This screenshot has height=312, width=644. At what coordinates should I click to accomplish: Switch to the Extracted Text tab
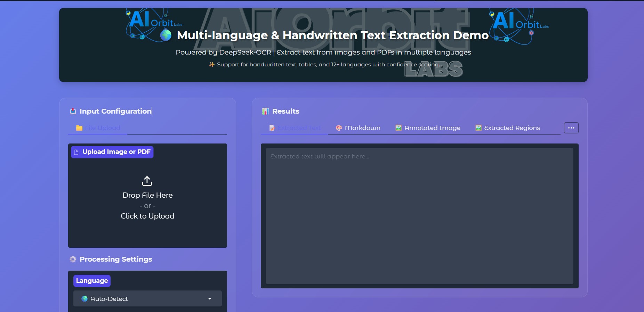coord(295,128)
